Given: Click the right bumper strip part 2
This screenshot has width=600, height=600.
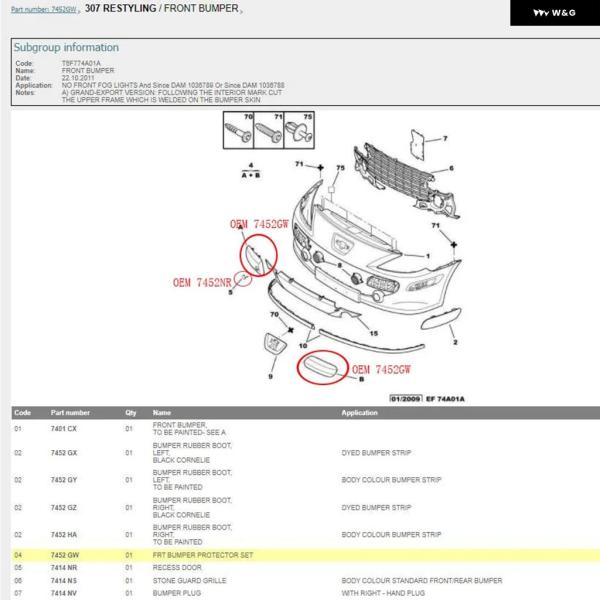Looking at the screenshot, I should [440, 322].
